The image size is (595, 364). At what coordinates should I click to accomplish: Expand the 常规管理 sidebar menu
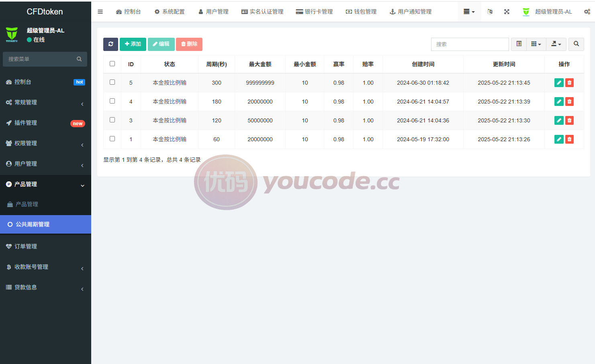point(45,102)
